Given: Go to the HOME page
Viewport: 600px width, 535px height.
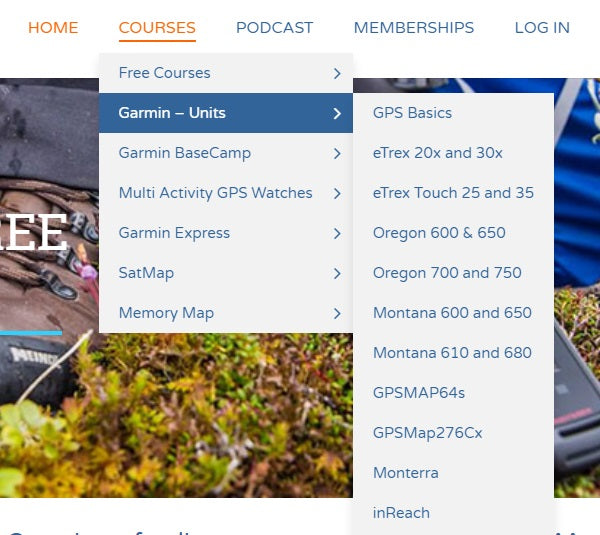Looking at the screenshot, I should tap(53, 28).
